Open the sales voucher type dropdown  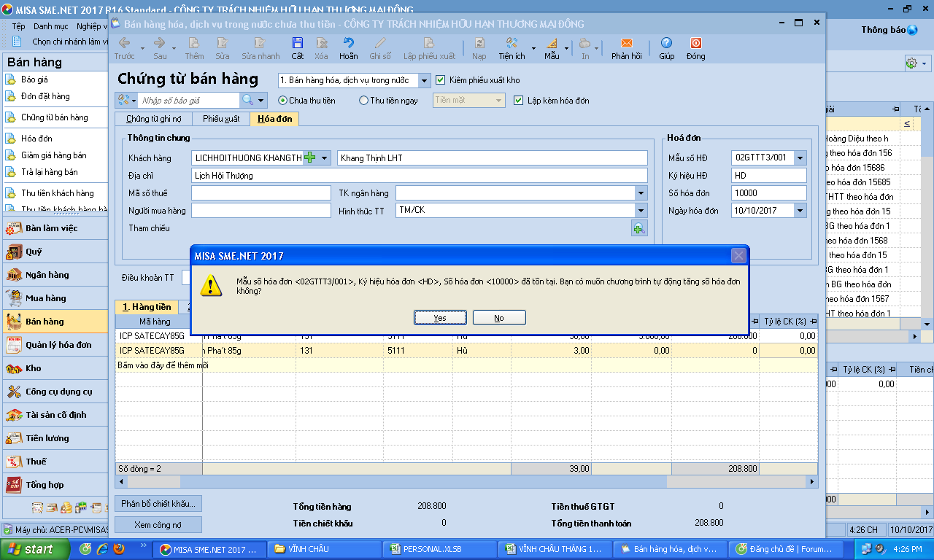425,80
